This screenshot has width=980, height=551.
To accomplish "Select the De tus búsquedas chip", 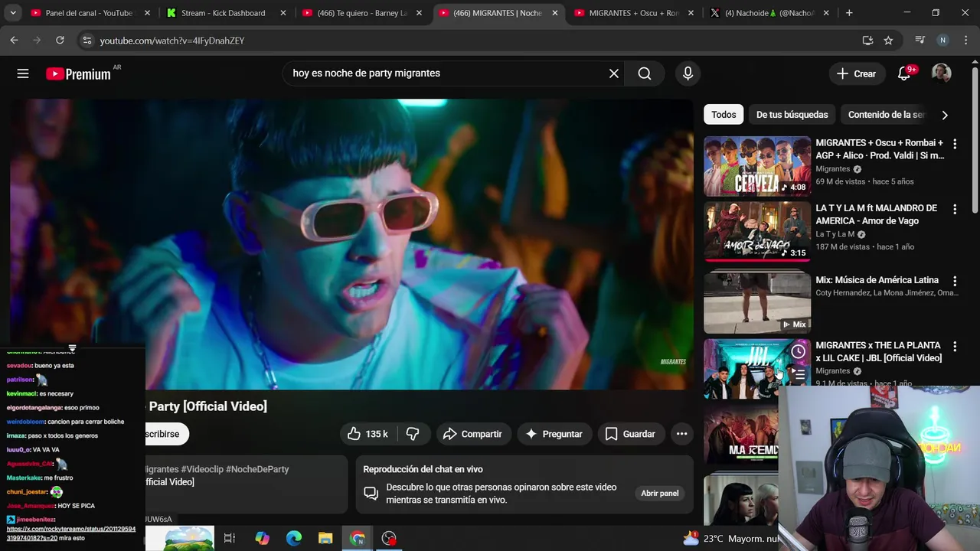I will (792, 115).
